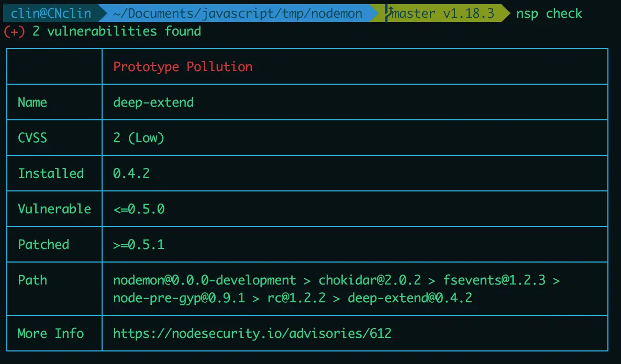Click the red (+) marker
This screenshot has width=621, height=364.
pyautogui.click(x=15, y=31)
